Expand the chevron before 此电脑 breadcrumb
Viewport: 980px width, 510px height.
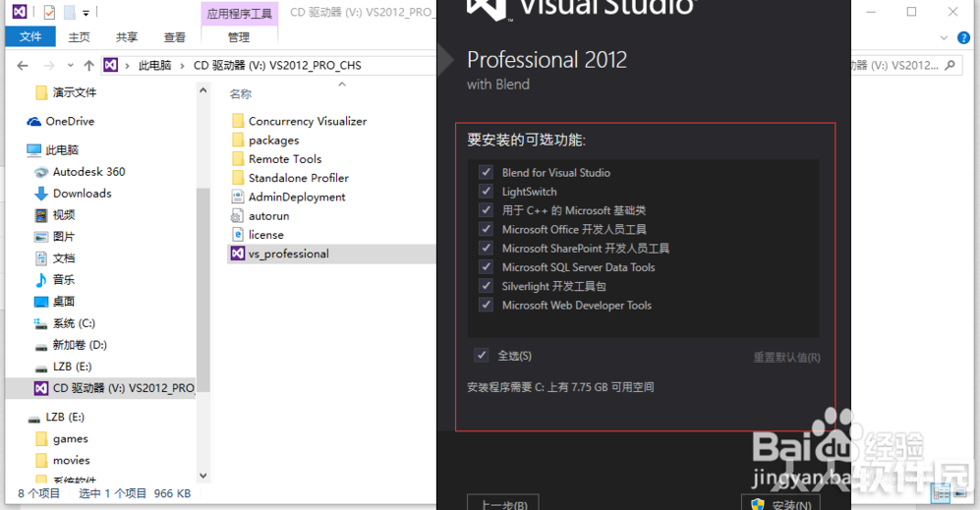coord(127,65)
